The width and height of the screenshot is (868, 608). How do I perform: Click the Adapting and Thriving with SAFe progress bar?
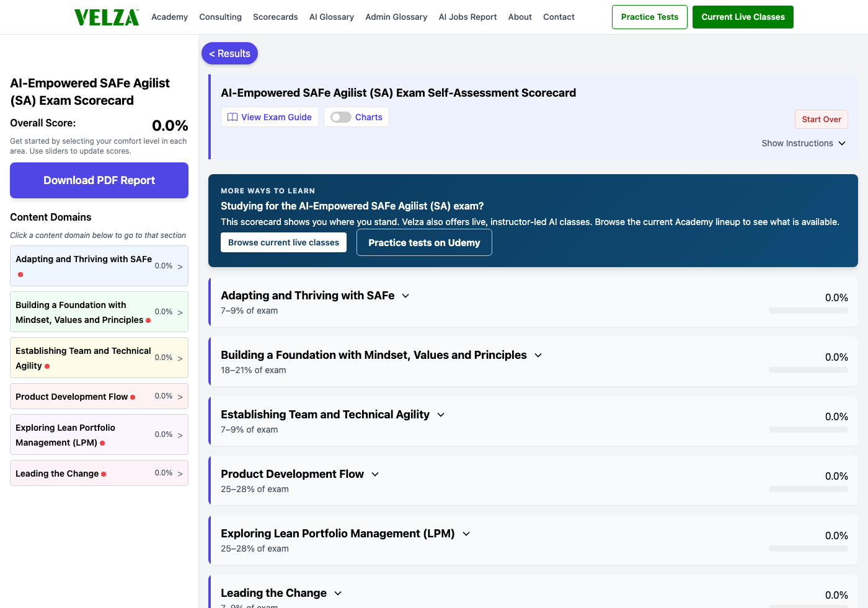coord(808,311)
